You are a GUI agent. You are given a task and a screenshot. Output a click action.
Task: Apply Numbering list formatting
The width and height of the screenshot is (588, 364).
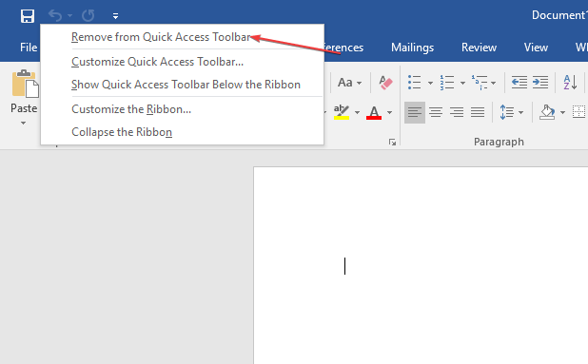(x=447, y=83)
